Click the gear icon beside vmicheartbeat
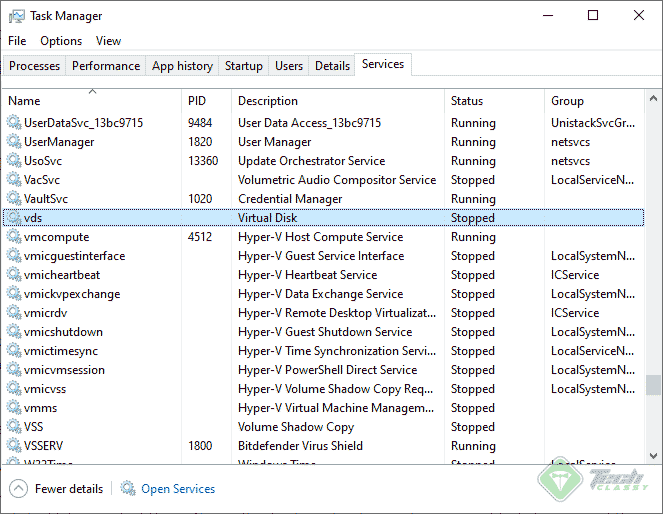This screenshot has width=663, height=514. (x=14, y=275)
